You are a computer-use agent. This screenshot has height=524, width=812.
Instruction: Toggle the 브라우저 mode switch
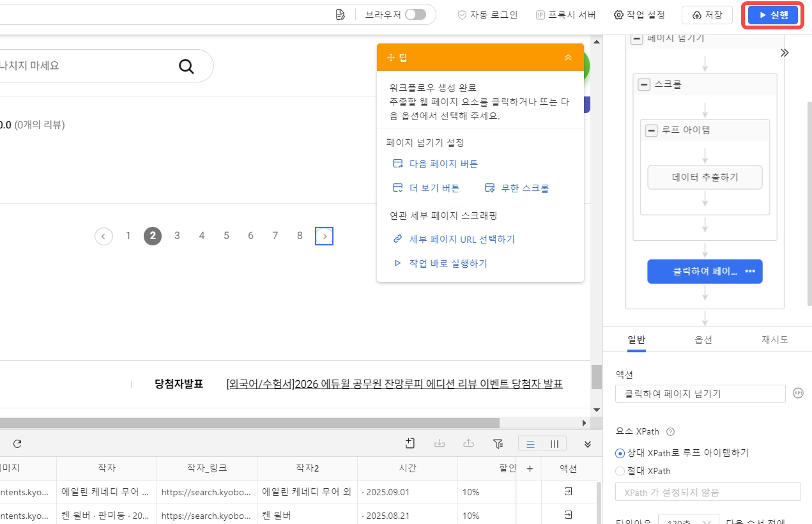tap(415, 15)
